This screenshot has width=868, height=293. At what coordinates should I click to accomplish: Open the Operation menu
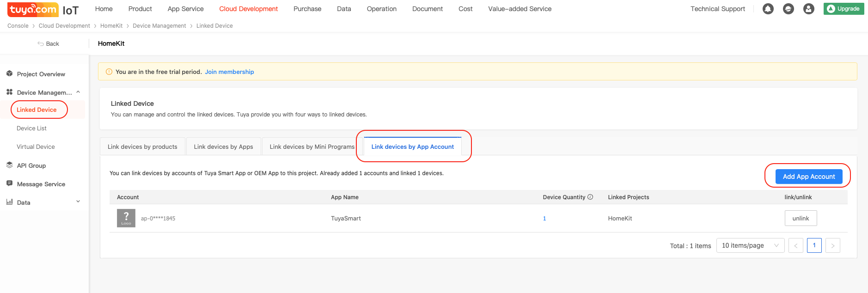[382, 9]
